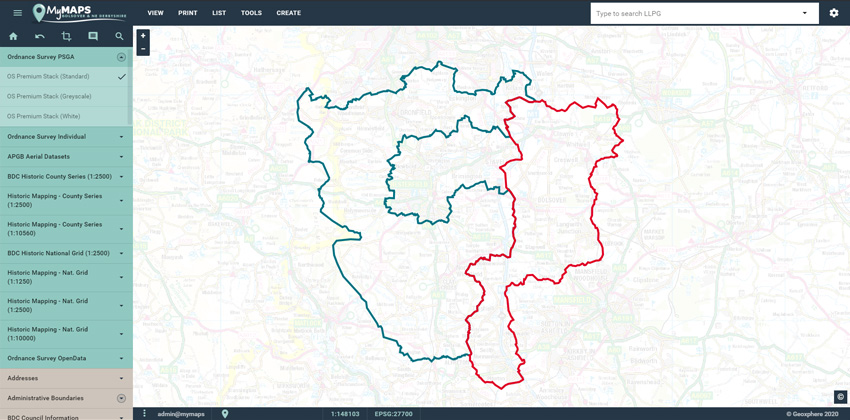Click the admin@mymaps user label

point(181,414)
